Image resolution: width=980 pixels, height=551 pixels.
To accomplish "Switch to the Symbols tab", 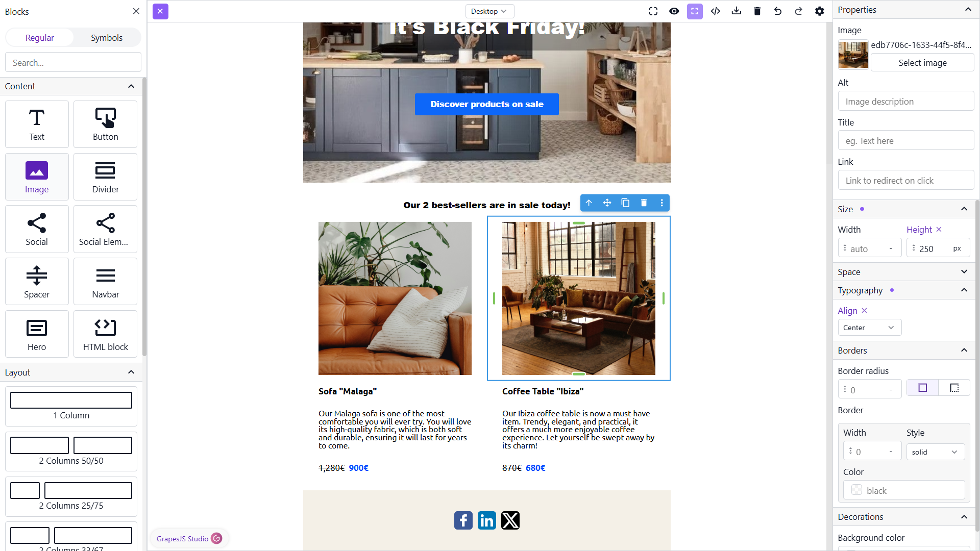I will click(107, 38).
